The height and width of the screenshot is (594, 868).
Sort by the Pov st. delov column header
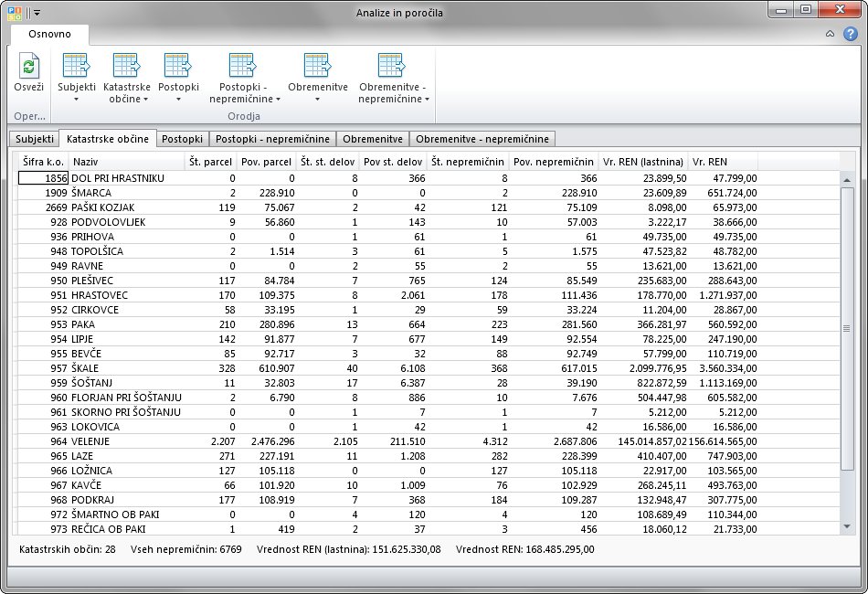[x=393, y=162]
